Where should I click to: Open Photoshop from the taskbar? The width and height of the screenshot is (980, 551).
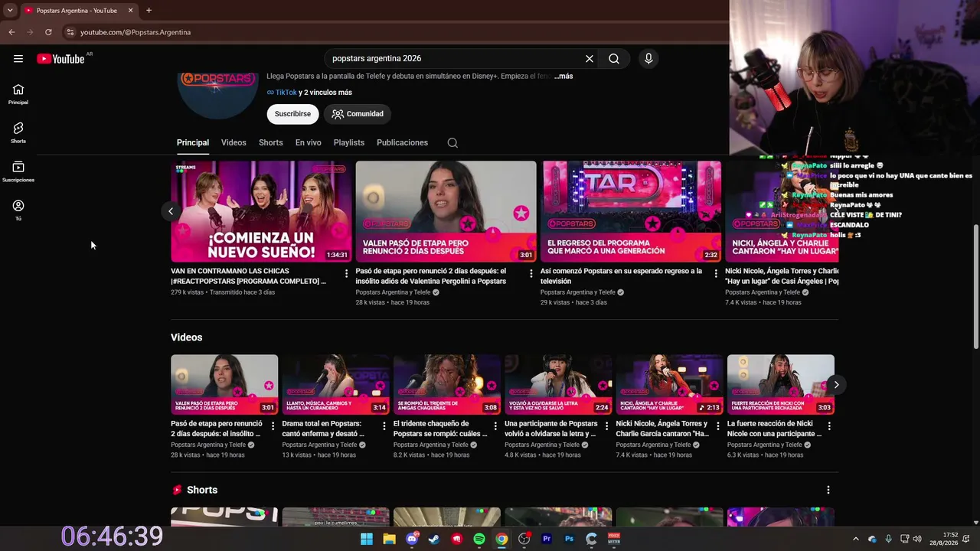569,539
